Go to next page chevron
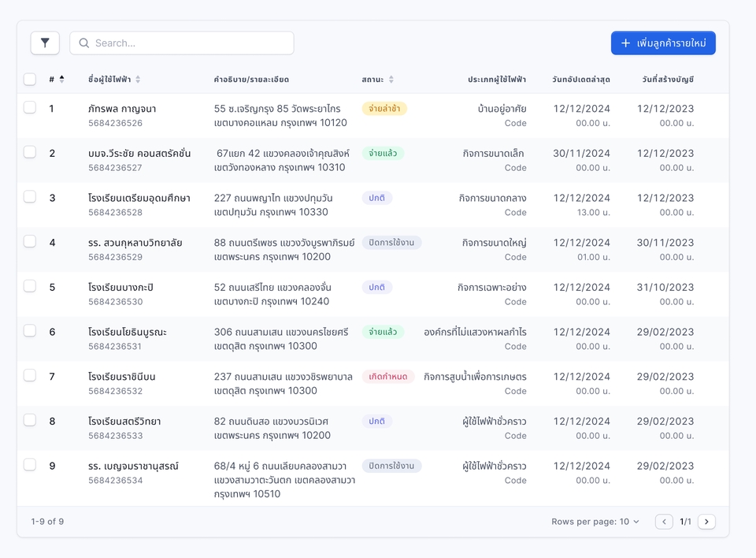Viewport: 756px width, 558px height. point(706,522)
